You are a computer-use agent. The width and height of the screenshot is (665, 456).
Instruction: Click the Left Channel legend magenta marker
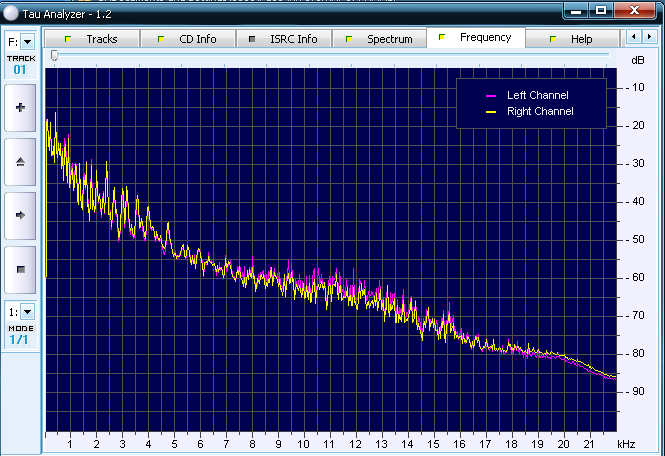point(491,96)
